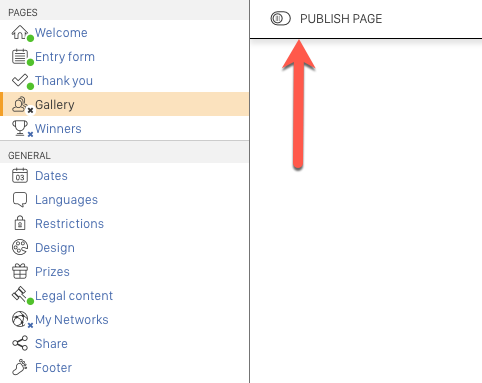This screenshot has height=383, width=482.
Task: Click the Welcome house icon
Action: tap(20, 32)
